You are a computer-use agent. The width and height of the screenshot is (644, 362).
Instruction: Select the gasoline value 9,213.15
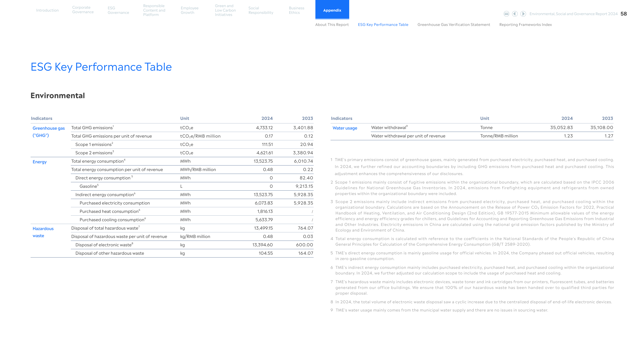pos(304,186)
